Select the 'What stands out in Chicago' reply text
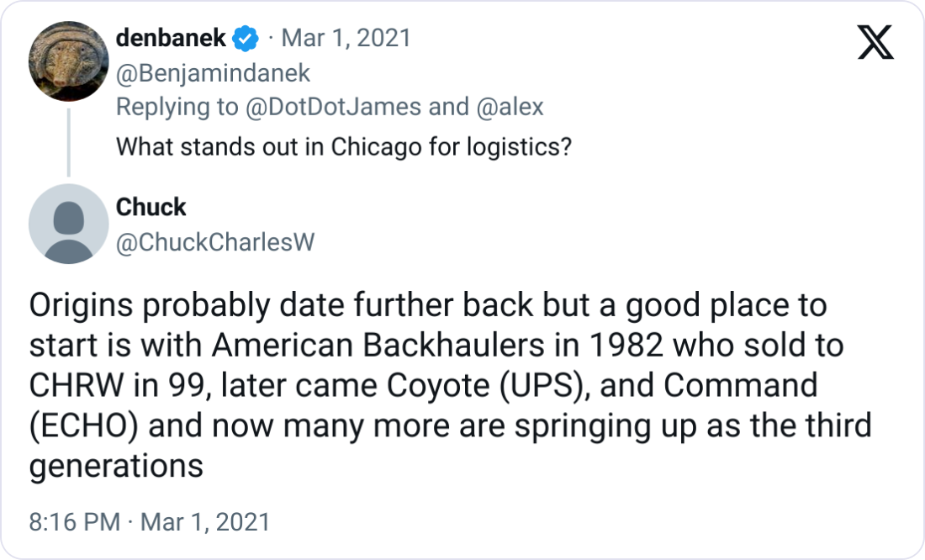Viewport: 925px width, 560px height. point(343,147)
